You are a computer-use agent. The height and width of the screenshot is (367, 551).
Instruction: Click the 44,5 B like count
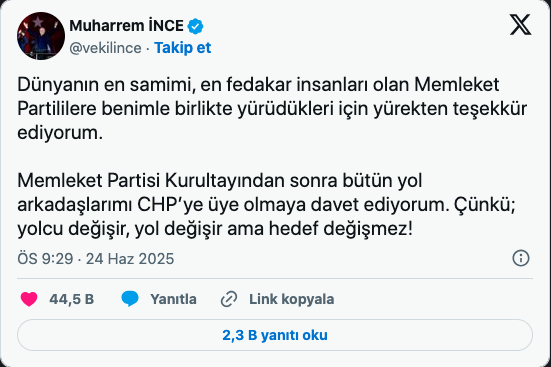pyautogui.click(x=72, y=299)
